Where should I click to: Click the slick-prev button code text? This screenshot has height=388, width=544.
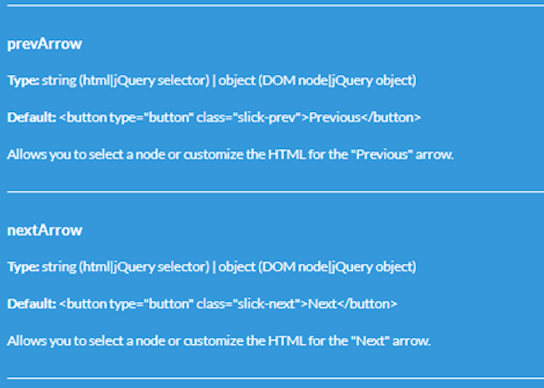click(240, 117)
